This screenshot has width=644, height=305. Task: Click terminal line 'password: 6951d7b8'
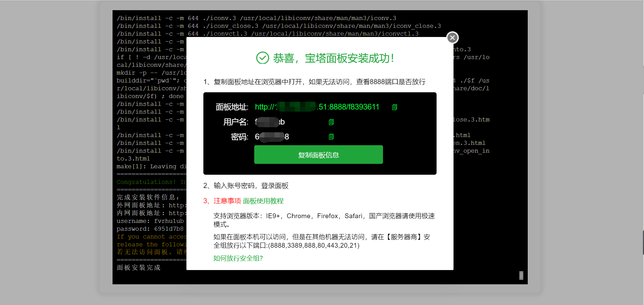tap(150, 229)
